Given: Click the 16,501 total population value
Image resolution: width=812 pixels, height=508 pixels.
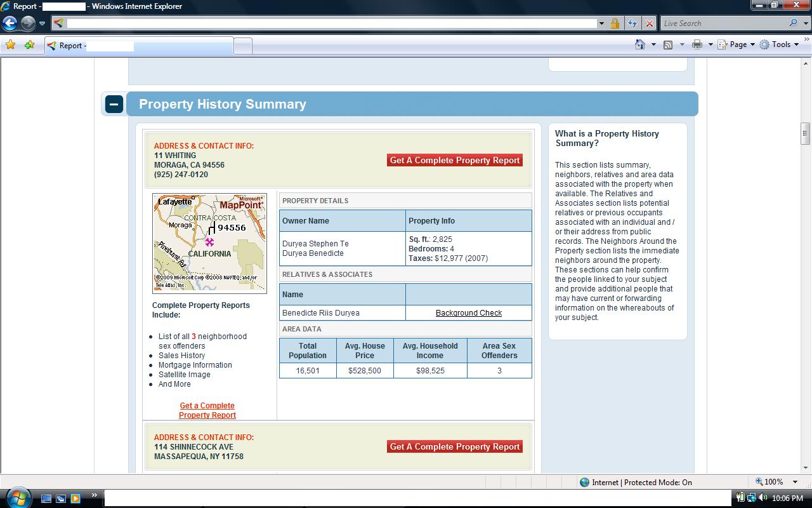Looking at the screenshot, I should (308, 371).
